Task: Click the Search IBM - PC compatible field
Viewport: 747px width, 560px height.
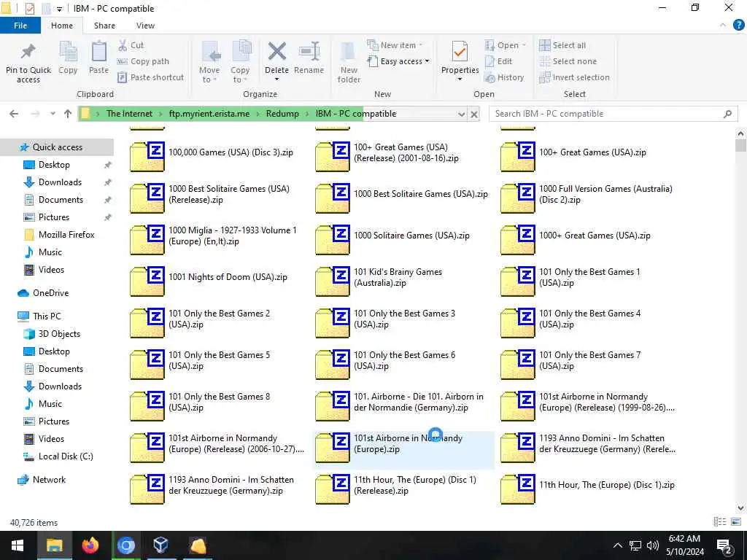Action: click(x=613, y=114)
